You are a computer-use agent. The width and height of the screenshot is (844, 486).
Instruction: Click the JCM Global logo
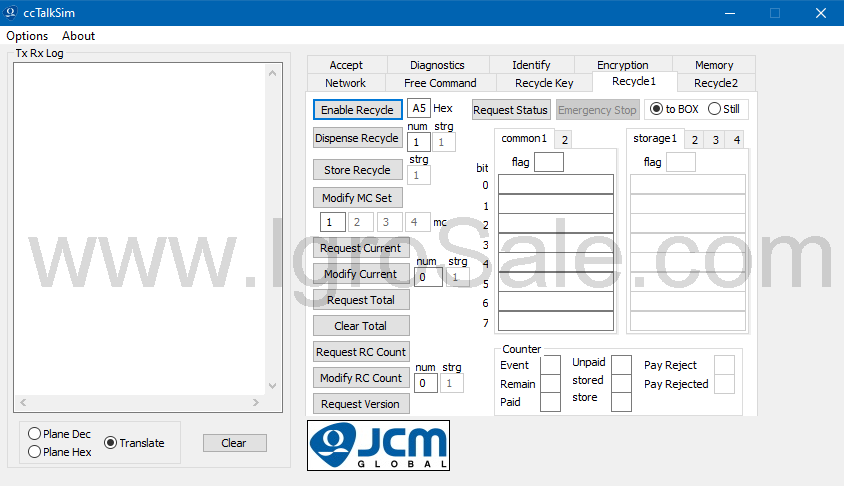(378, 445)
